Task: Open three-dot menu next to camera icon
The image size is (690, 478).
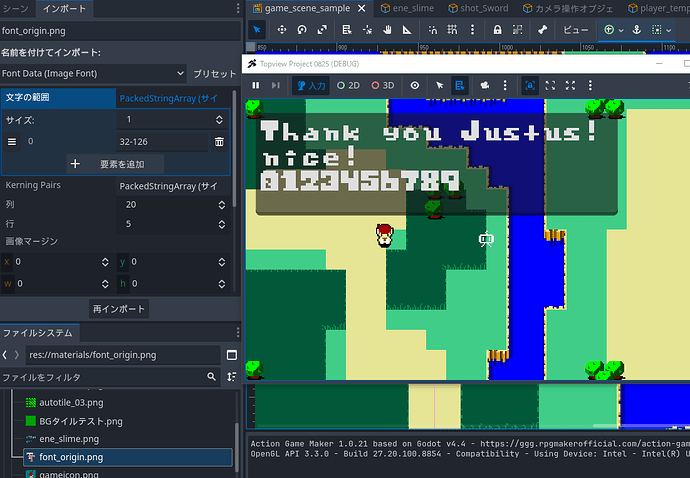Action: pos(505,85)
